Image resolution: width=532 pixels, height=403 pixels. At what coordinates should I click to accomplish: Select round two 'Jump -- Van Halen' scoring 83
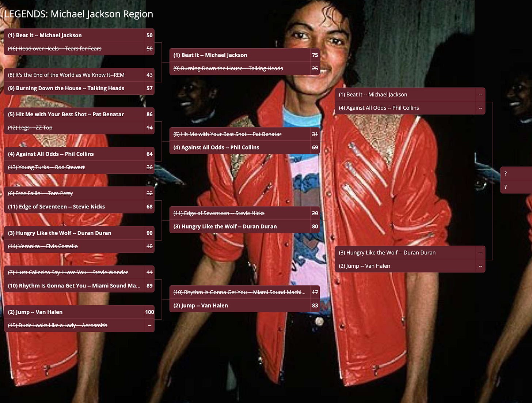pyautogui.click(x=245, y=305)
